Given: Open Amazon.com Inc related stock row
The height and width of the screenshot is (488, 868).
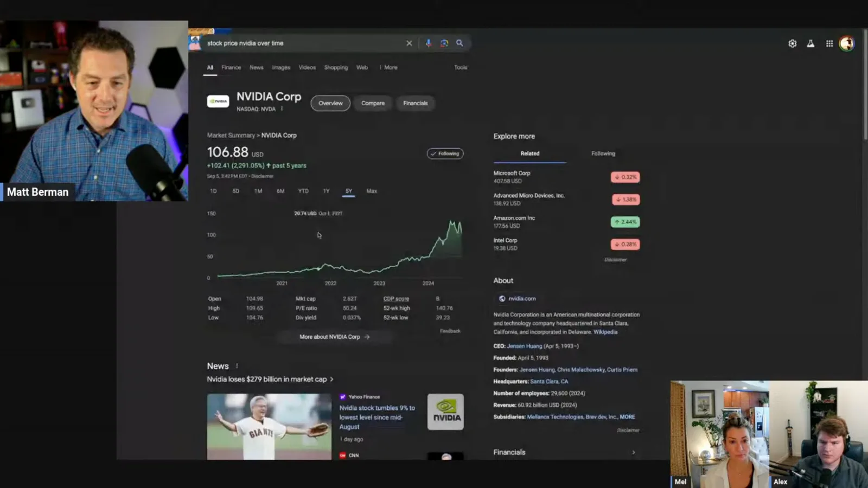Looking at the screenshot, I should pos(566,222).
